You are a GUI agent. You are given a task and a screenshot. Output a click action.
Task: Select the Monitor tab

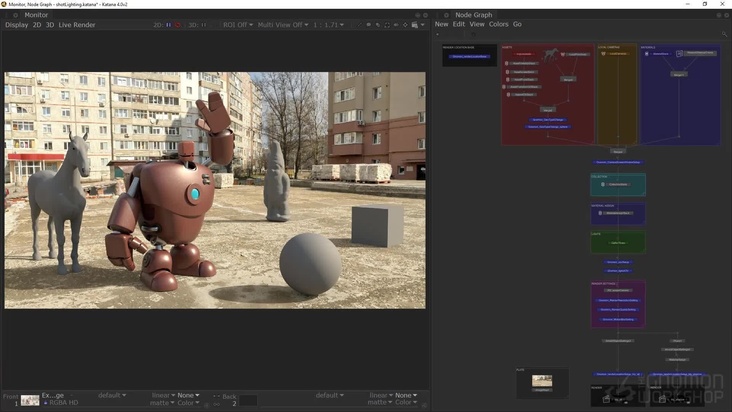point(36,15)
